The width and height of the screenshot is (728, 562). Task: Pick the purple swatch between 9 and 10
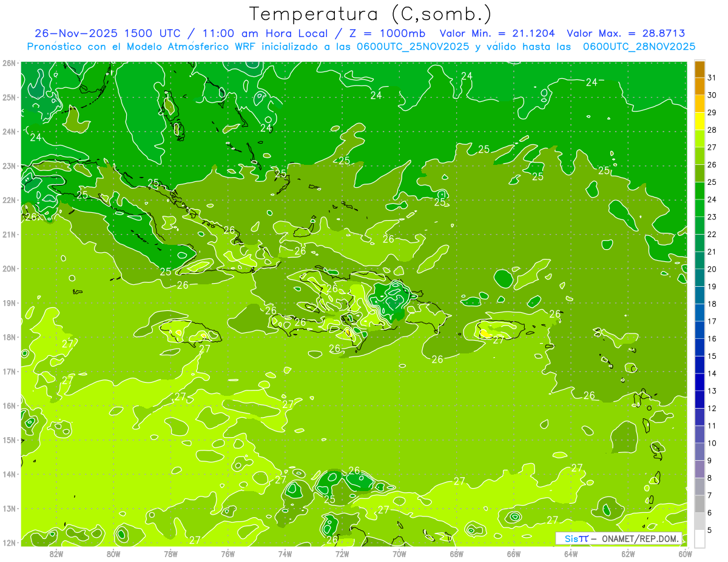point(699,452)
